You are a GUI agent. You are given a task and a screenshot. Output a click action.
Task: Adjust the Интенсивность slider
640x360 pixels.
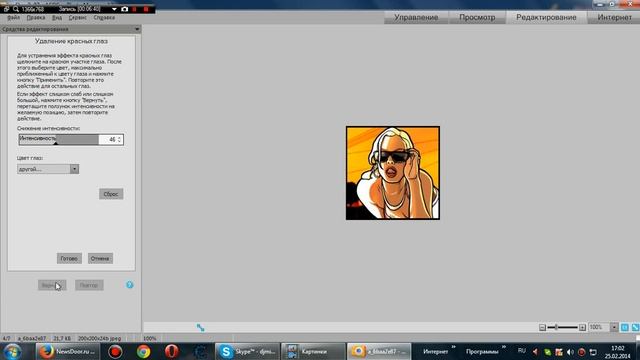[x=58, y=140]
